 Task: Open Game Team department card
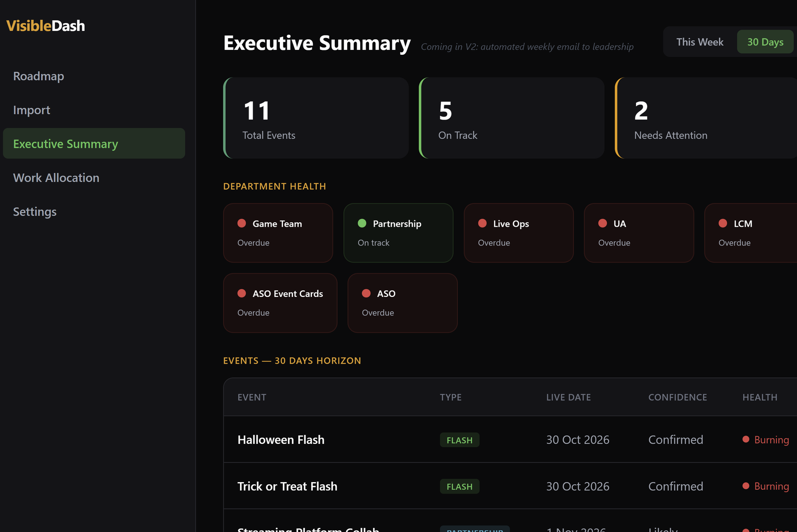click(278, 233)
